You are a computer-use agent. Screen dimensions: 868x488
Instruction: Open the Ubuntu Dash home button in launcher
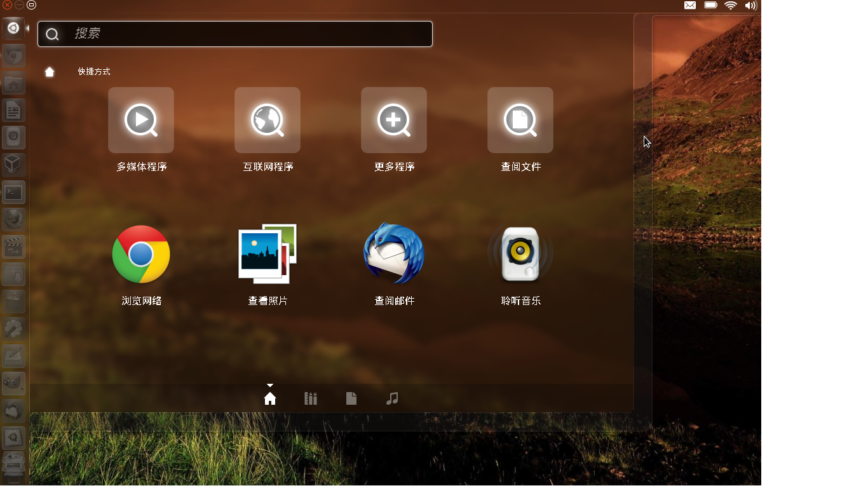13,28
